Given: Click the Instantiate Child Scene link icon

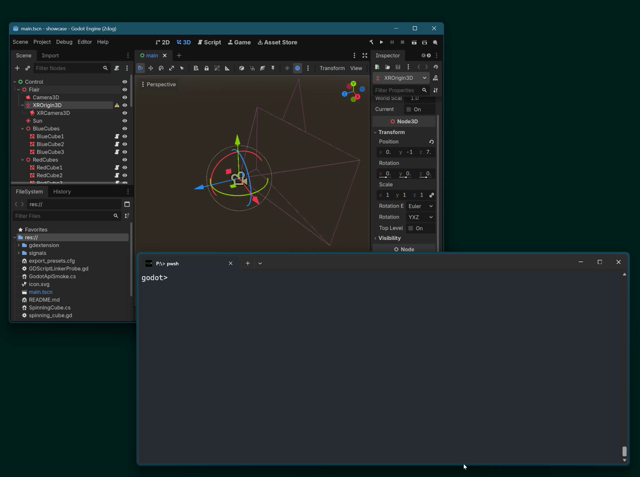Looking at the screenshot, I should tap(27, 68).
